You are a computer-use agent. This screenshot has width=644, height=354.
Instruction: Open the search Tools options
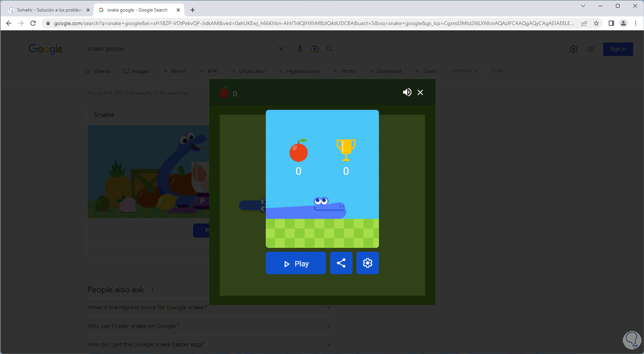(496, 71)
